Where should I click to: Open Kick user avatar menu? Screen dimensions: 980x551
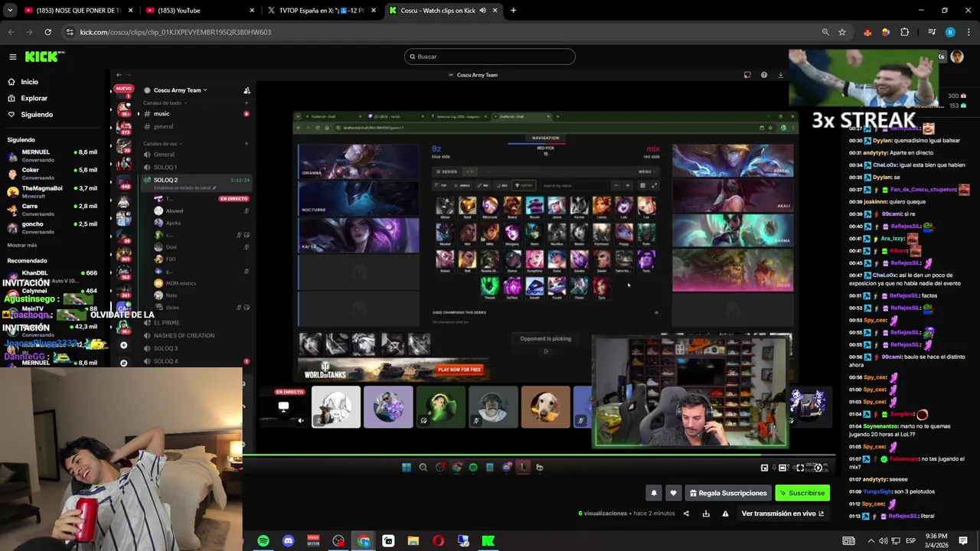coord(957,57)
